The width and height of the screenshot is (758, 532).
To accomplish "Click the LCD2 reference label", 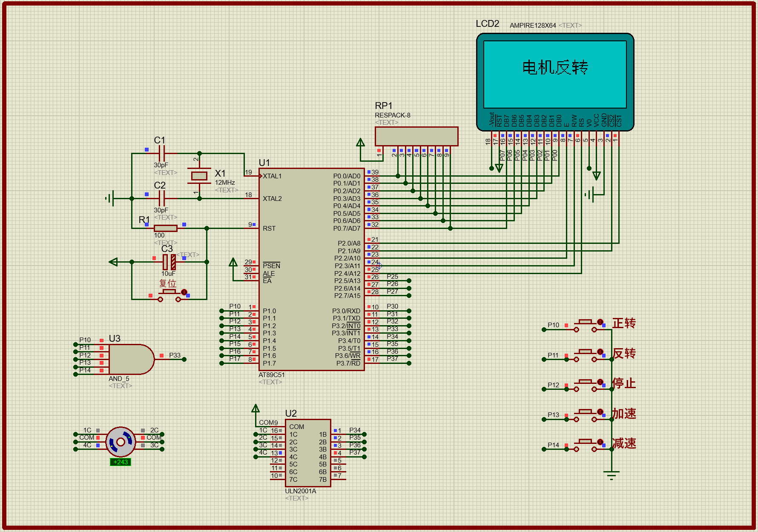I will (x=488, y=23).
